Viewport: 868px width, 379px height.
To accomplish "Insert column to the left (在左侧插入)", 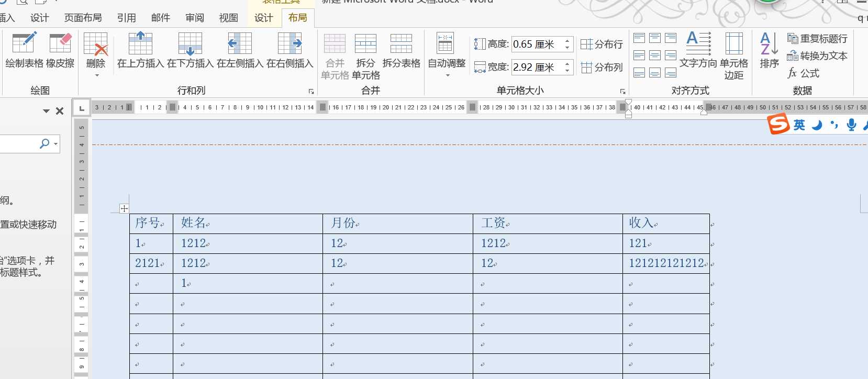I will 240,50.
